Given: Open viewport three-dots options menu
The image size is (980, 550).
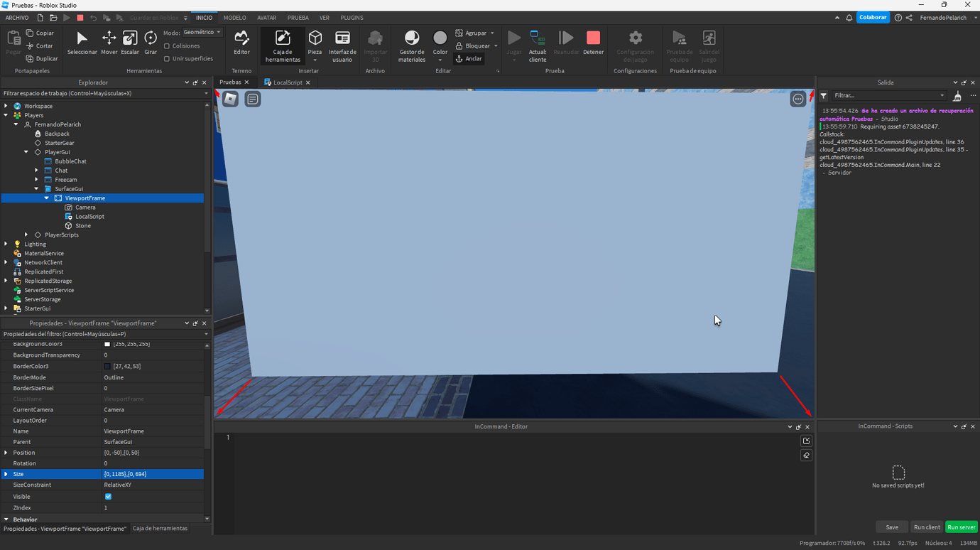Looking at the screenshot, I should tap(798, 99).
